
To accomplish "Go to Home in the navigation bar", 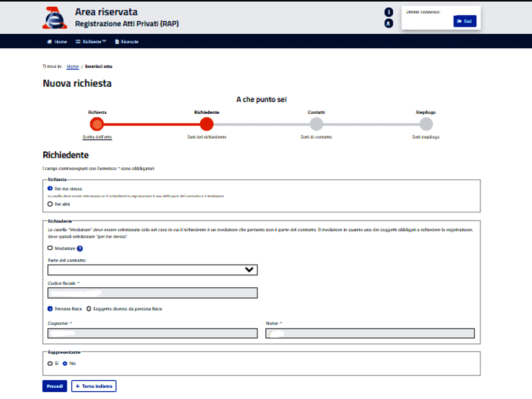I will [x=57, y=42].
